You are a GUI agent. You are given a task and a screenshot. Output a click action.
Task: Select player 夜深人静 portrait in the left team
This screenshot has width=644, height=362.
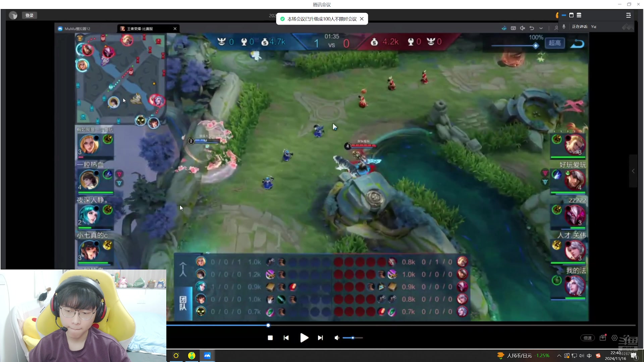point(89,215)
